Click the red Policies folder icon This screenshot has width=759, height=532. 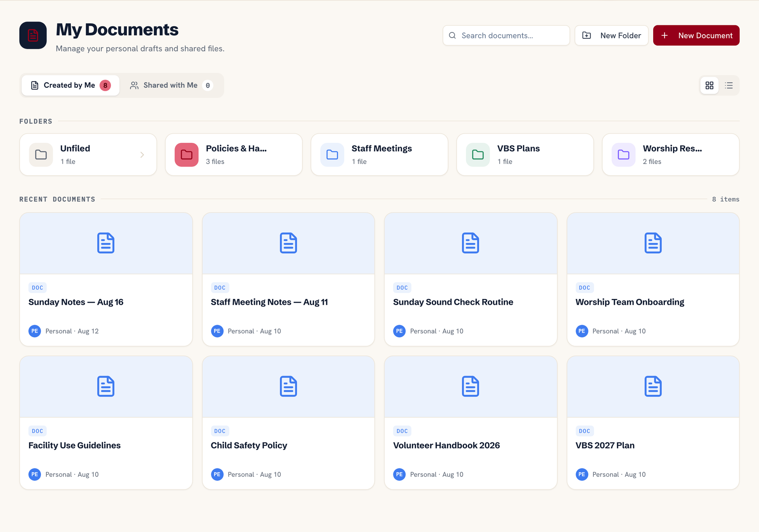[187, 155]
